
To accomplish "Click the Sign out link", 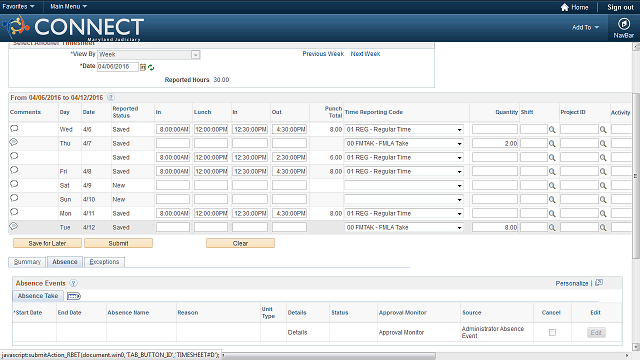I will (x=620, y=7).
